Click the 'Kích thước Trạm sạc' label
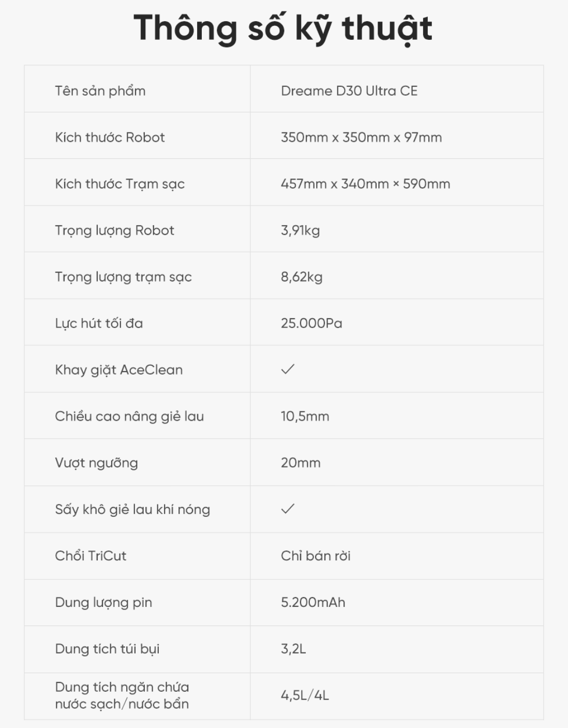Image resolution: width=568 pixels, height=728 pixels. tap(119, 184)
